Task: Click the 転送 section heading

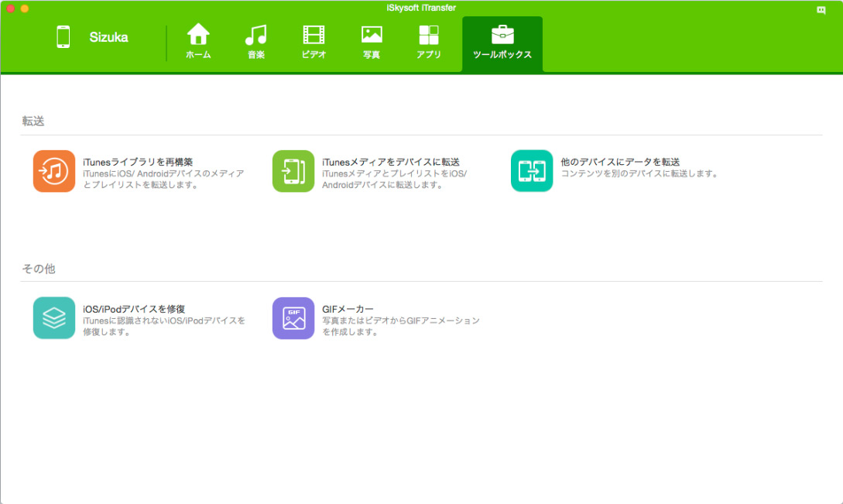Action: 33,121
